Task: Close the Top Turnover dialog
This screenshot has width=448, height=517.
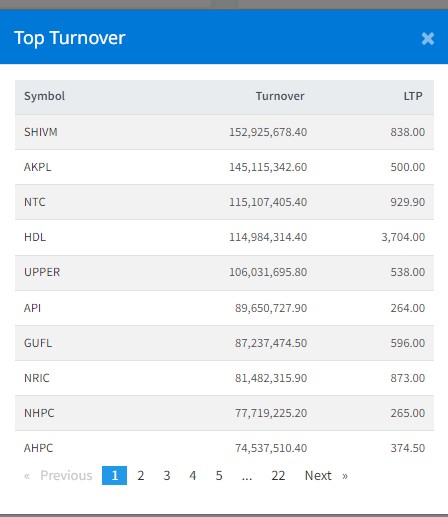Action: click(428, 39)
